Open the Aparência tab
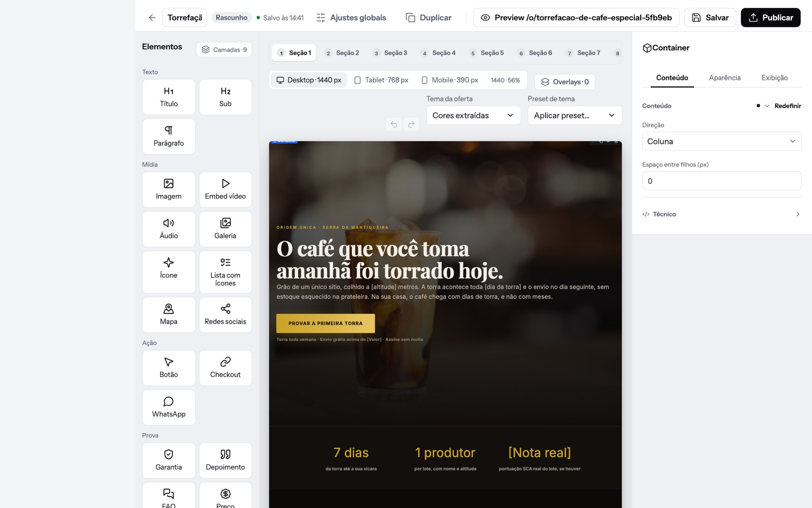 (x=725, y=78)
